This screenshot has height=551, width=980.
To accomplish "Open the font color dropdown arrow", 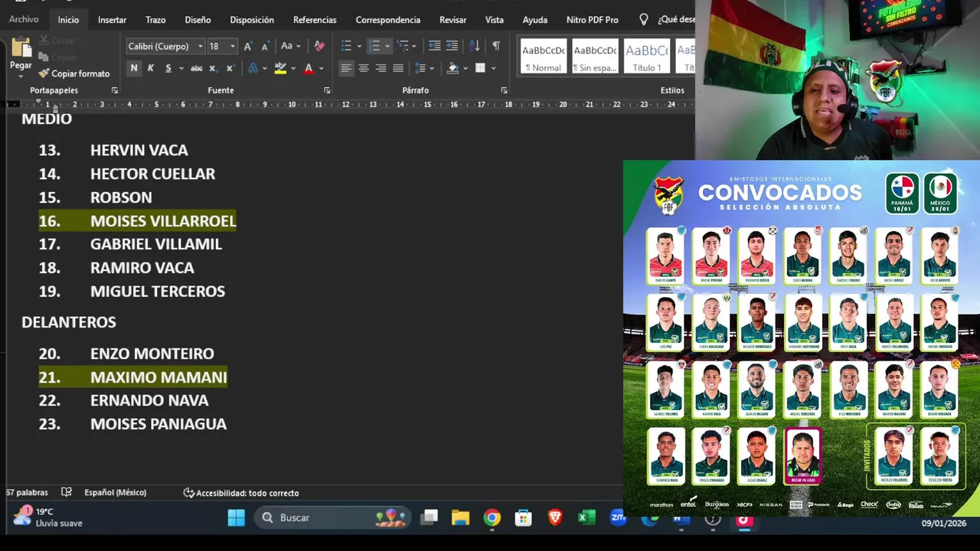I will (x=321, y=68).
